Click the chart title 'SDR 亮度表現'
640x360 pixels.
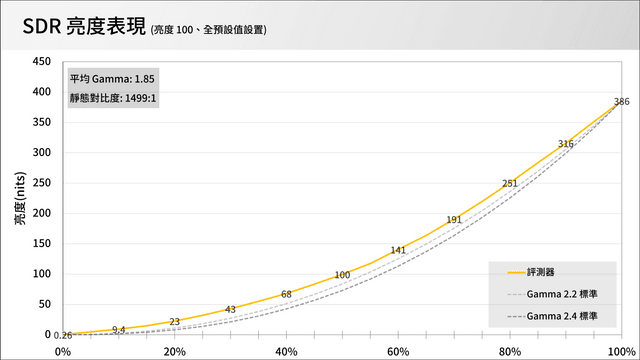coord(84,27)
